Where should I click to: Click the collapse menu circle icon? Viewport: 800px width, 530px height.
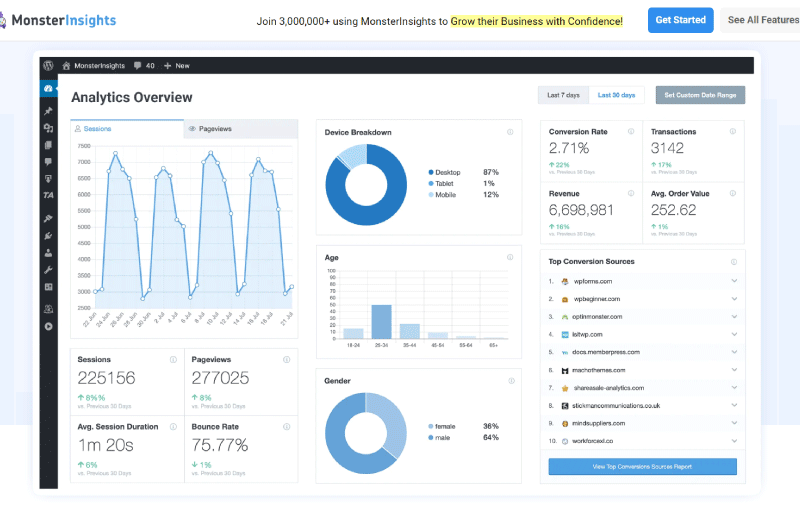pos(48,326)
